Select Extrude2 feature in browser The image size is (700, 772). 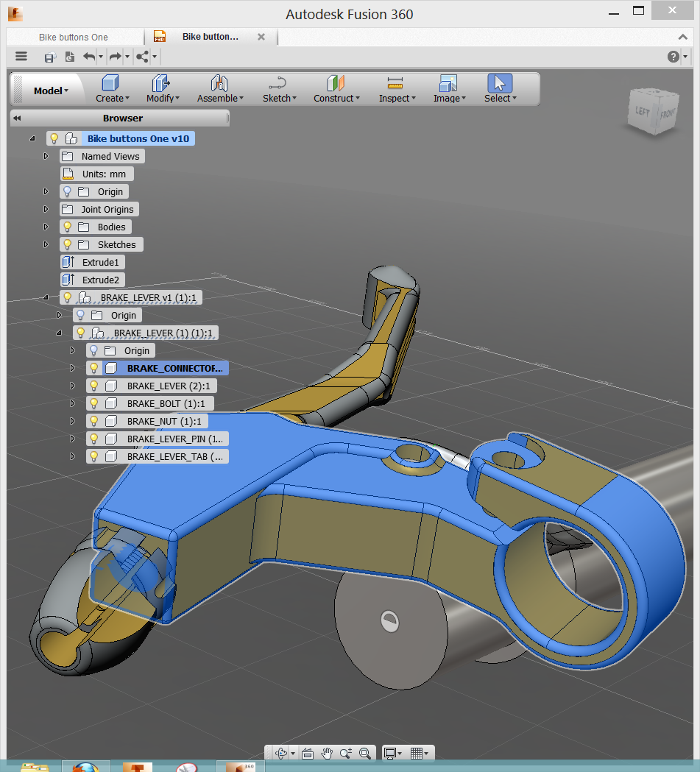92,280
